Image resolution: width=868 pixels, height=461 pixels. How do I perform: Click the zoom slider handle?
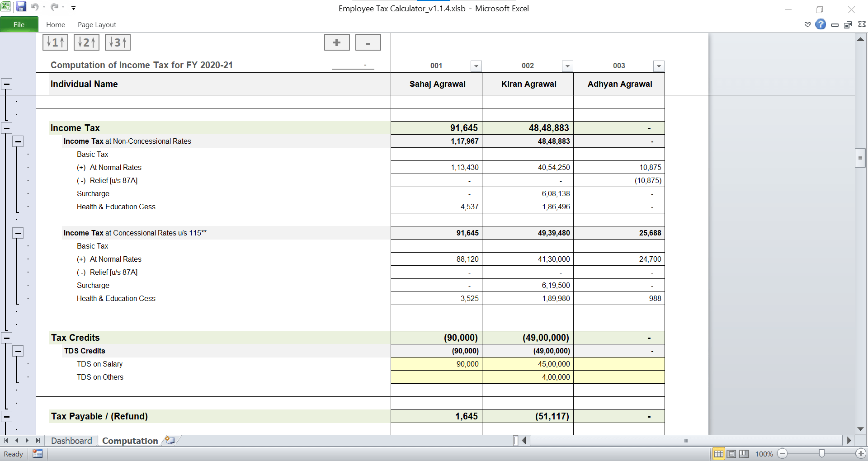pos(821,454)
